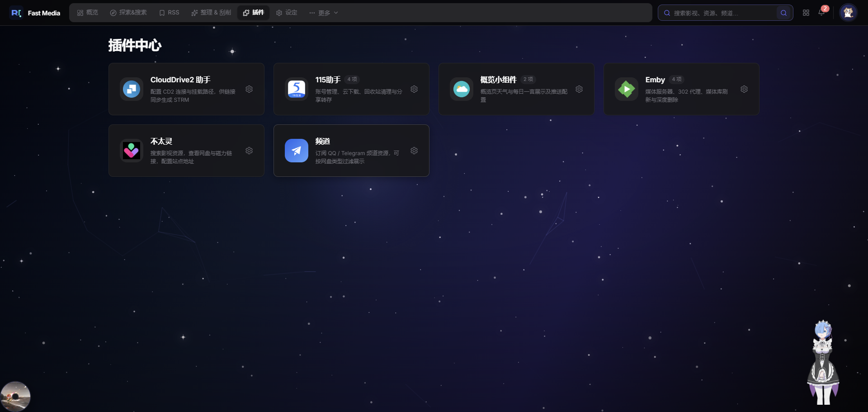Click the 频道 paper plane icon
868x412 pixels.
pos(297,151)
